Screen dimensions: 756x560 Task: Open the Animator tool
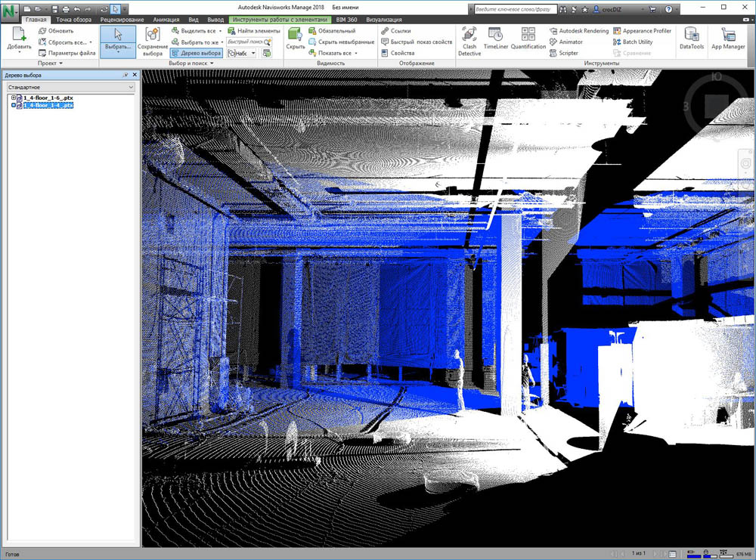[566, 42]
